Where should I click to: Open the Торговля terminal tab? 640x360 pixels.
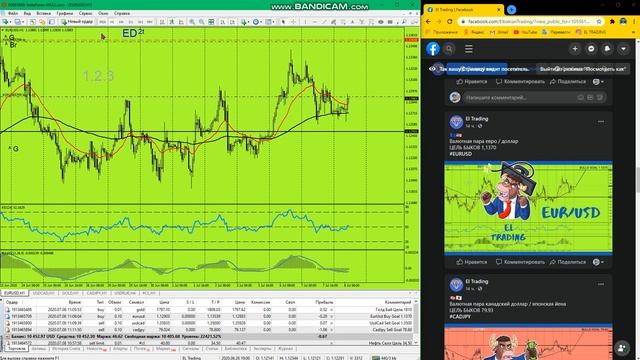click(17, 349)
